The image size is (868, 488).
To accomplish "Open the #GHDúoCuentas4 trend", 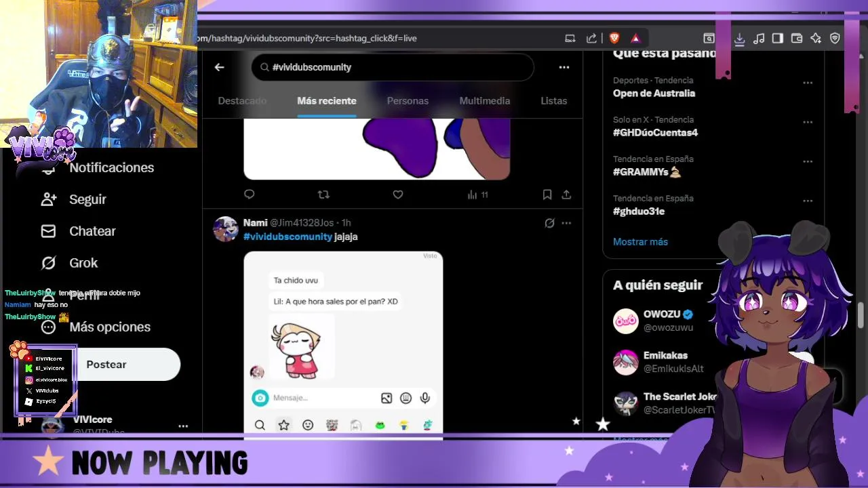I will [655, 132].
